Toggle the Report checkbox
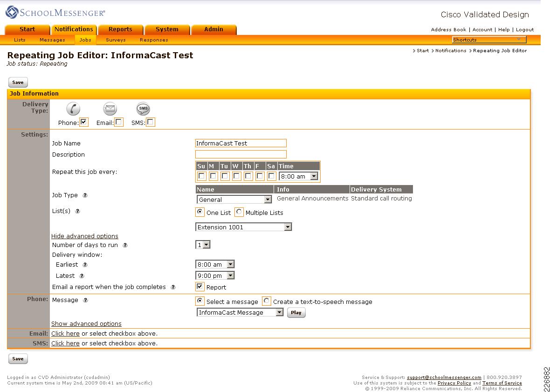The image size is (550, 392). [200, 287]
